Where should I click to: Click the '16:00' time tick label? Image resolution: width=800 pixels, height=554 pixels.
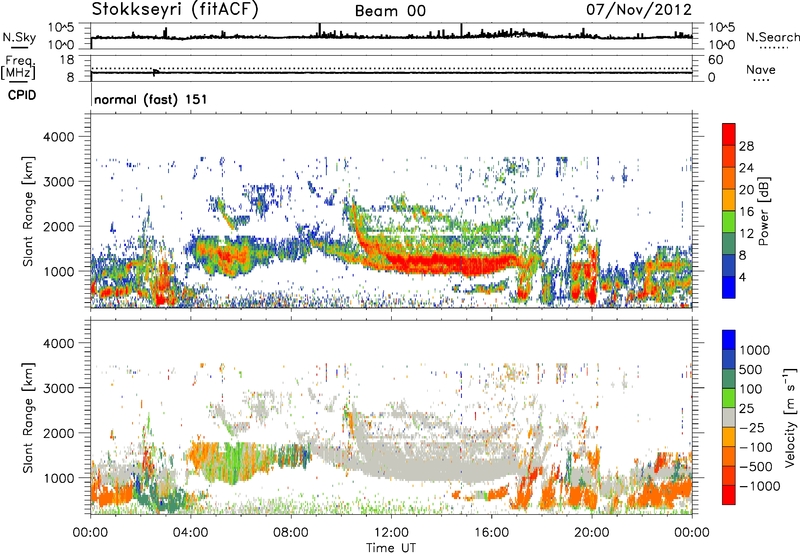[491, 533]
